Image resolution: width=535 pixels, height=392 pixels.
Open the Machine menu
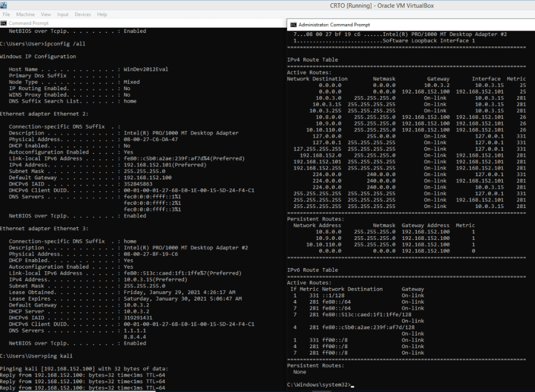[26, 15]
